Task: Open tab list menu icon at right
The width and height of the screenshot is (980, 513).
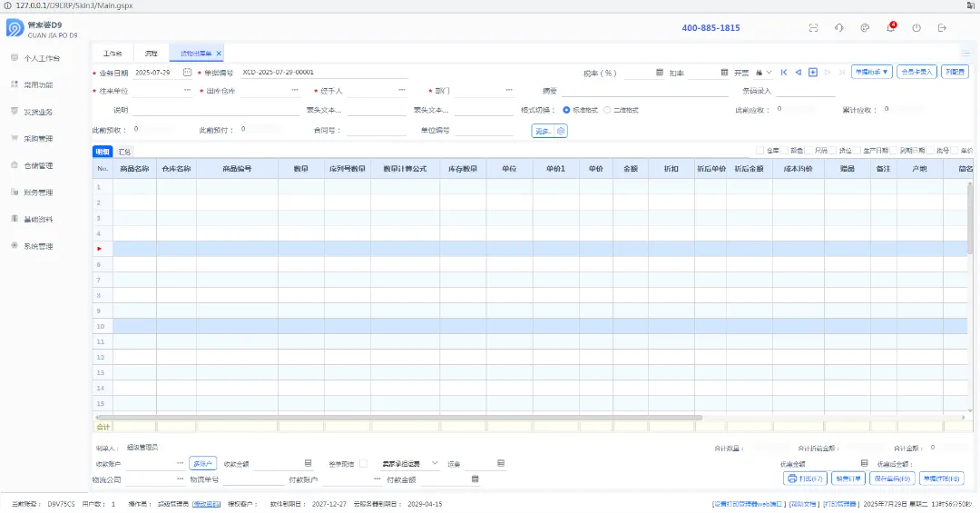Action: point(965,54)
